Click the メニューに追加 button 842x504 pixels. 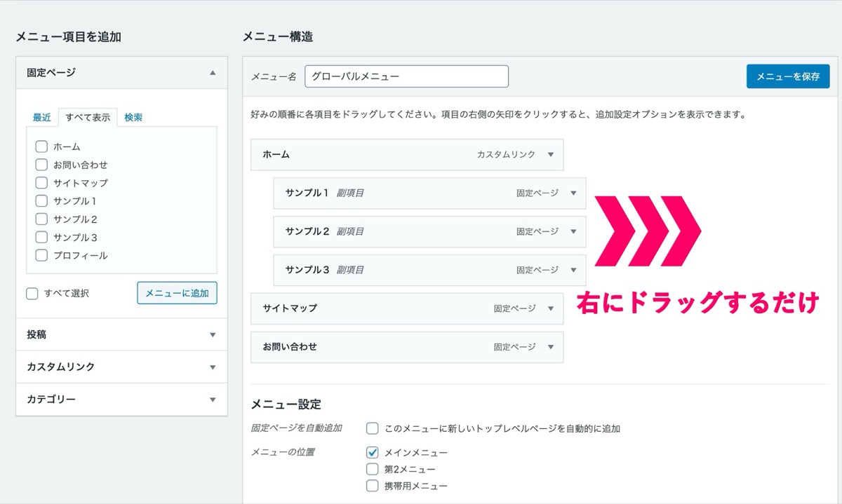pos(177,293)
